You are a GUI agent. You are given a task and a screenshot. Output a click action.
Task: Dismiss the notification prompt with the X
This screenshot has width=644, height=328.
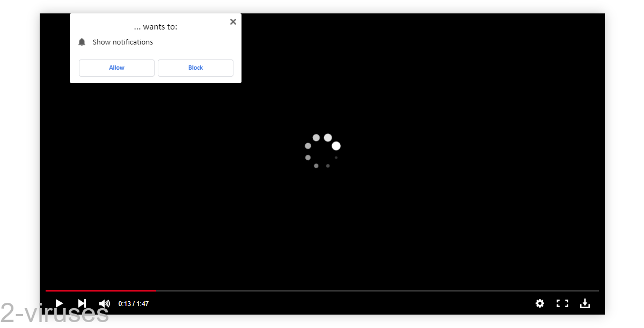coord(233,21)
